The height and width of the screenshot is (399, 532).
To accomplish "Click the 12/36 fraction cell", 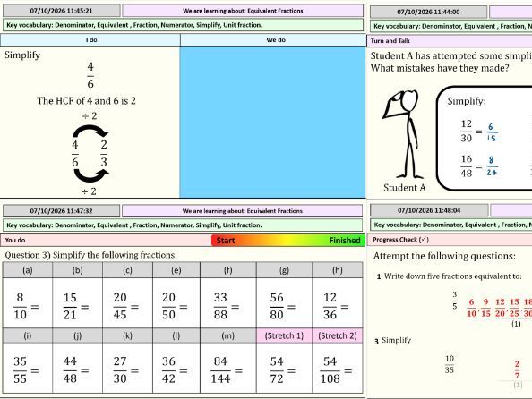I will (x=338, y=302).
